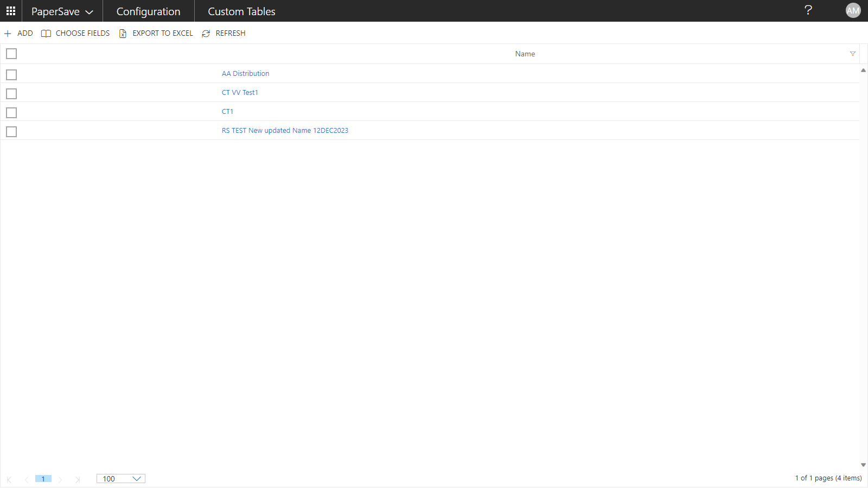Viewport: 868px width, 488px height.
Task: Export the table to Excel
Action: click(156, 34)
